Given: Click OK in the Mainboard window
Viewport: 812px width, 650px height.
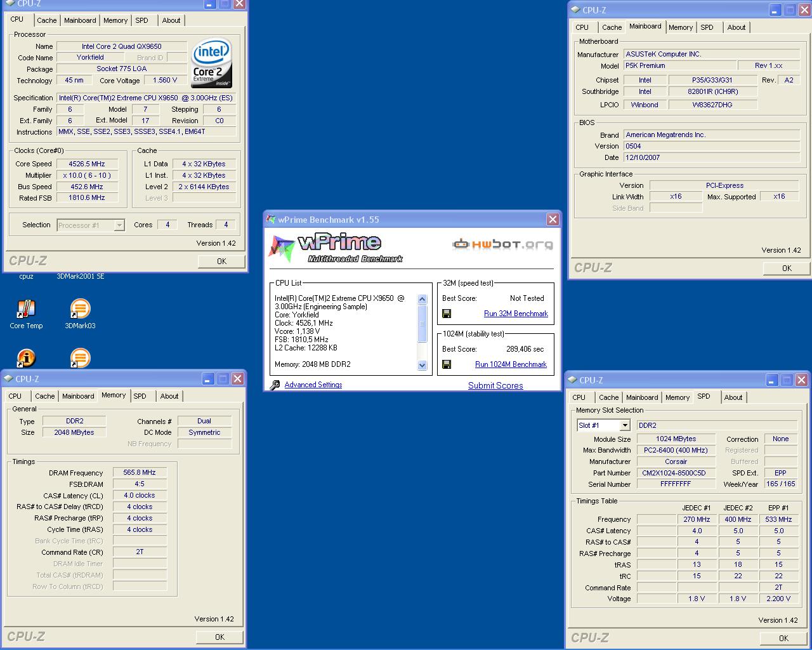Looking at the screenshot, I should click(x=787, y=268).
